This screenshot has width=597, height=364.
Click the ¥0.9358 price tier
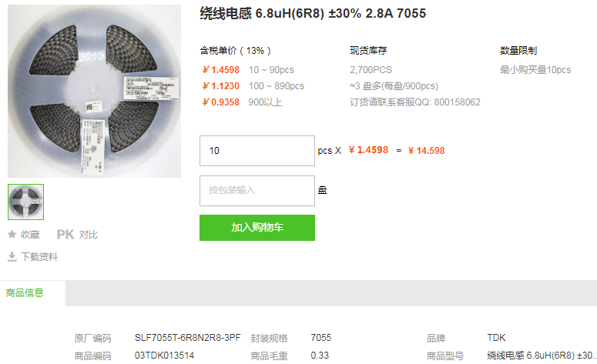(221, 102)
